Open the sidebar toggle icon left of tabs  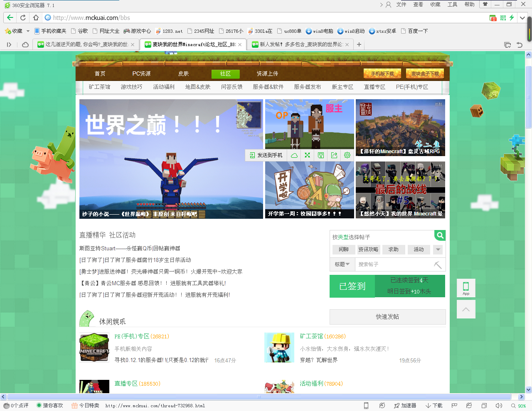click(9, 44)
